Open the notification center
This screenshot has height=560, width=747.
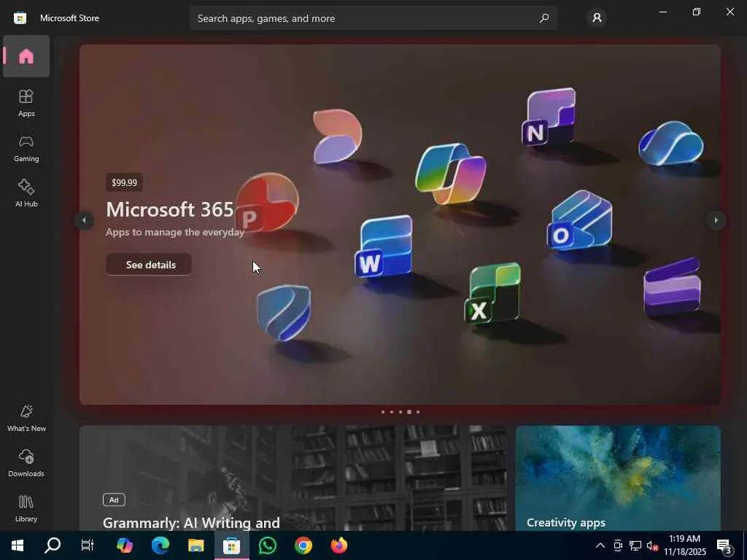(x=724, y=545)
